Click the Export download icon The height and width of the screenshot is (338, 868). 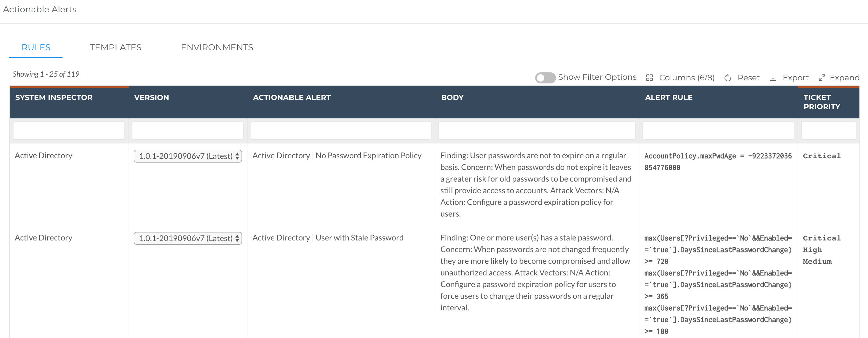[773, 77]
